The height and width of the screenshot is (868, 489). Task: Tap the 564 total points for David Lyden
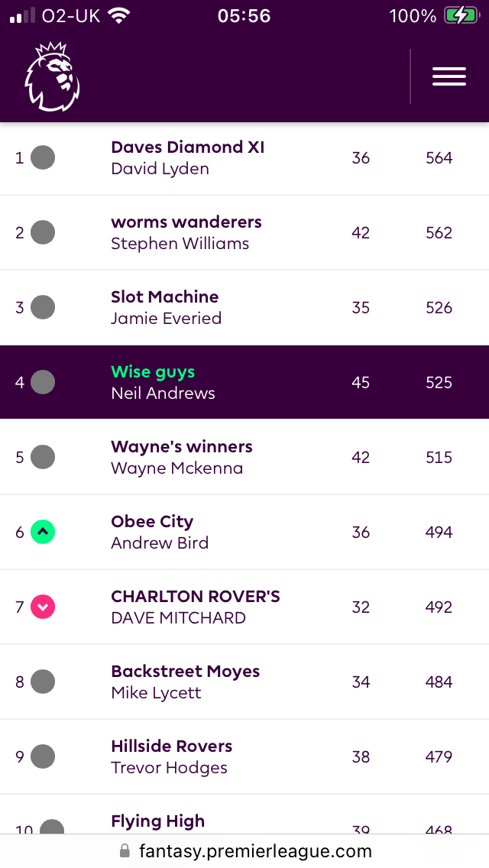point(439,158)
